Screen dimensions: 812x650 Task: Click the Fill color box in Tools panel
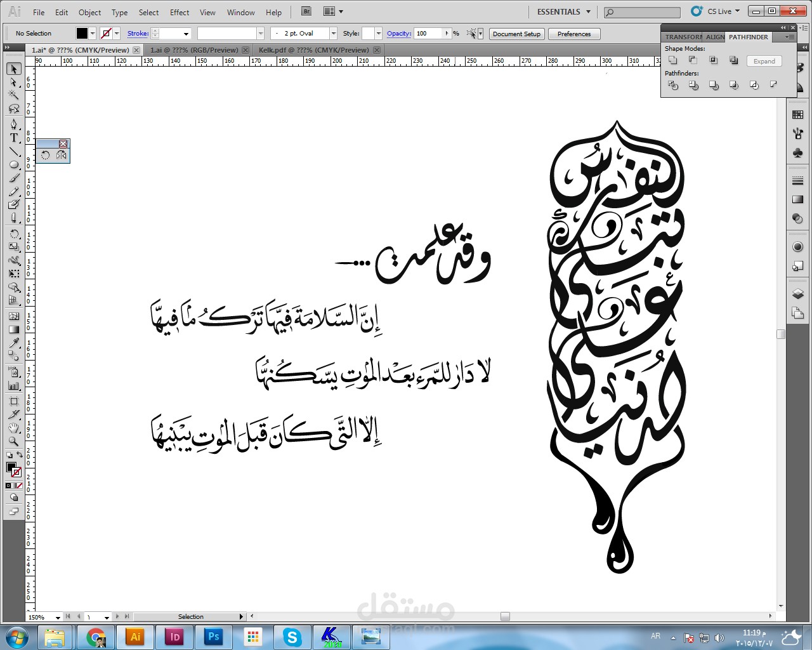tap(11, 467)
